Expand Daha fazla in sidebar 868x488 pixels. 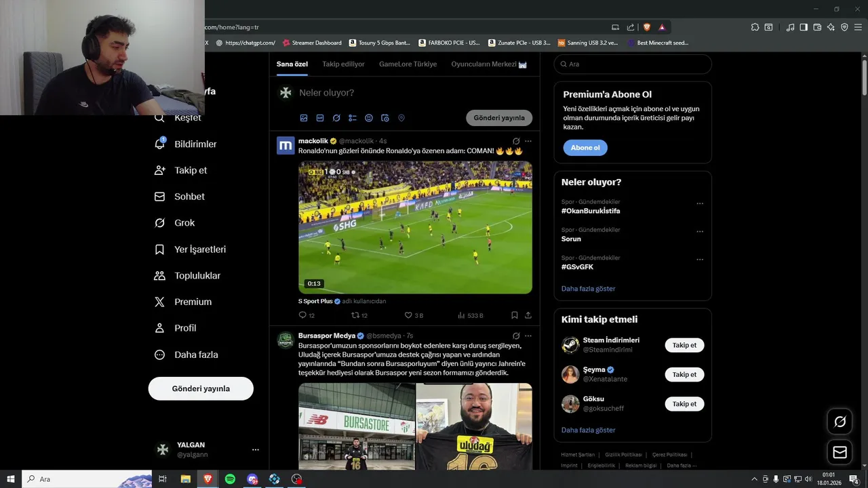click(187, 354)
